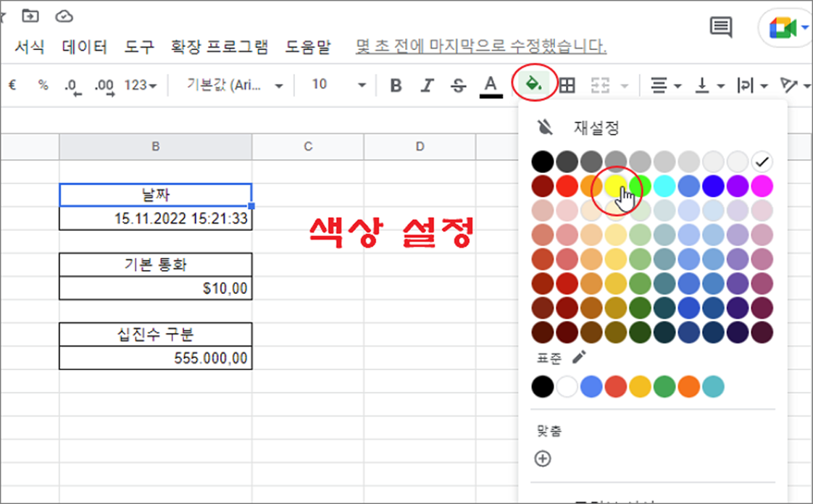Pick the cyan swatch in bright row

click(664, 186)
